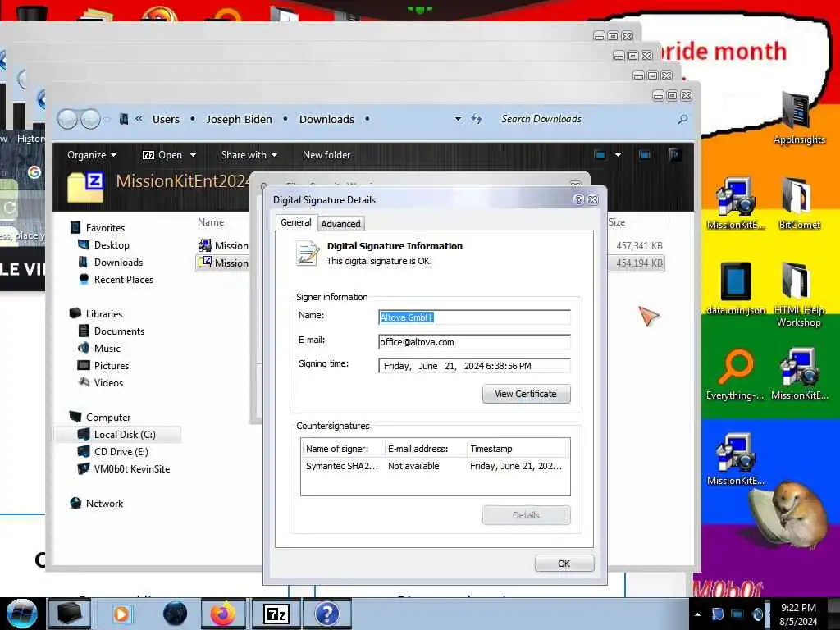The height and width of the screenshot is (630, 840).
Task: Click the HTML Help Workshop desktop icon
Action: click(x=799, y=294)
